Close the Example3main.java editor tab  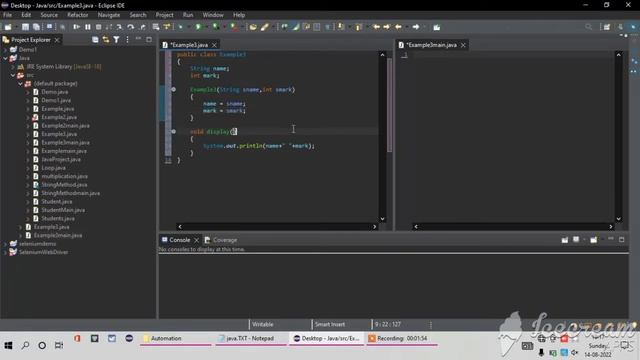[x=463, y=45]
